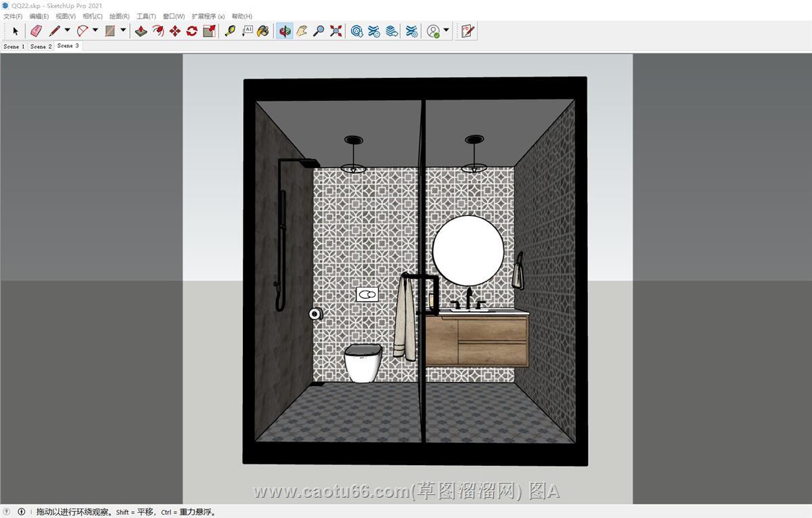Click the Zoom Extents tool
This screenshot has height=518, width=812.
(x=336, y=31)
